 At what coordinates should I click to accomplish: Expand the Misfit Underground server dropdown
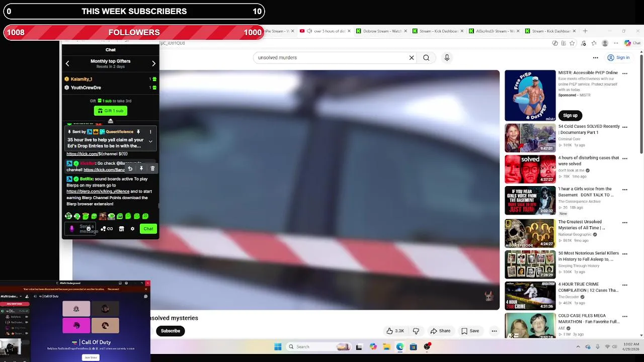(21, 297)
